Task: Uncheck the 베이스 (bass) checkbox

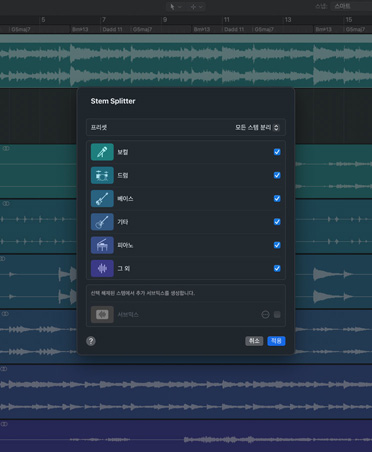Action: (x=277, y=199)
